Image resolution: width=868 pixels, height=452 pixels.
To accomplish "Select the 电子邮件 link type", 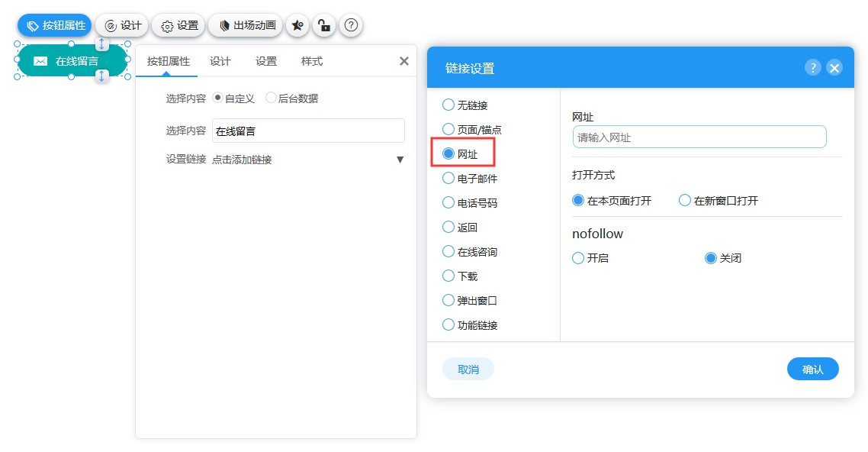I will [x=470, y=179].
